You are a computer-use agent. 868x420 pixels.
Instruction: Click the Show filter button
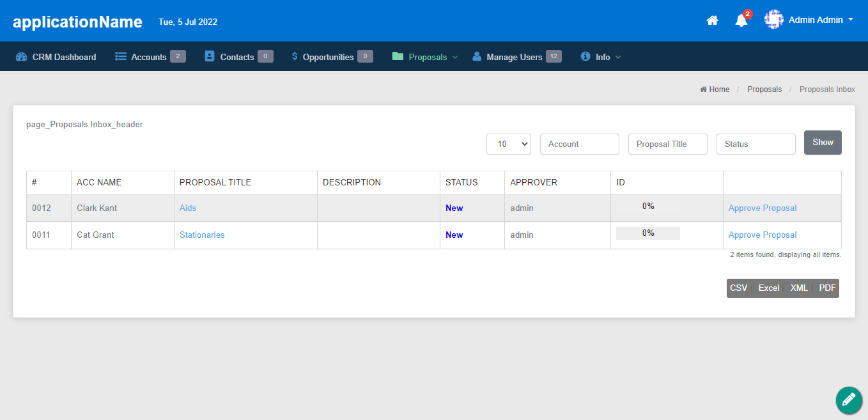point(823,143)
